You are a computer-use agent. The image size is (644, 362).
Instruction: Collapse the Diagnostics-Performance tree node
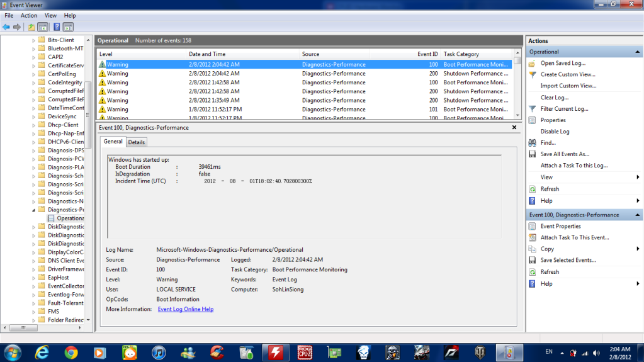coord(34,210)
